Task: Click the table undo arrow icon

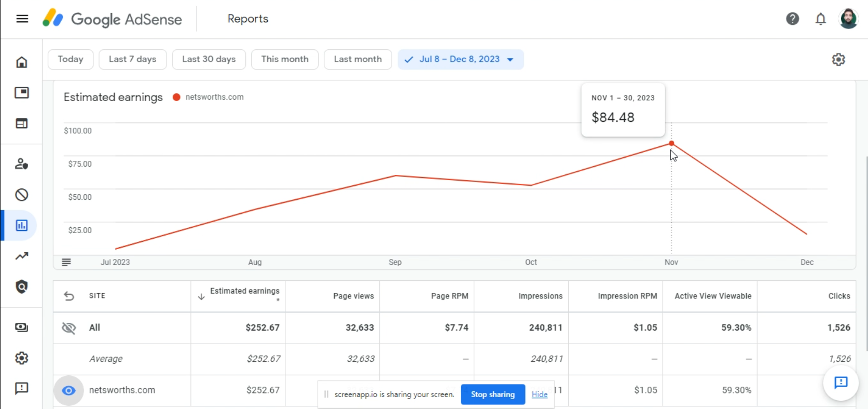Action: [x=69, y=296]
